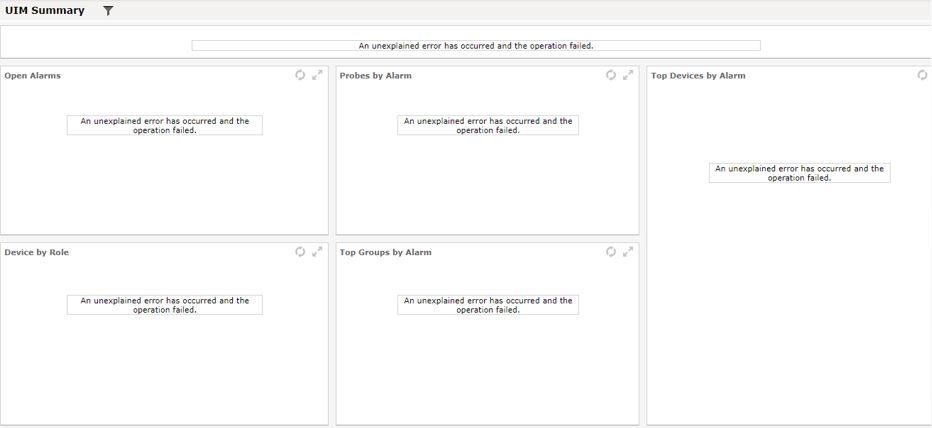
Task: Select the error message in Device by Role
Action: 165,305
